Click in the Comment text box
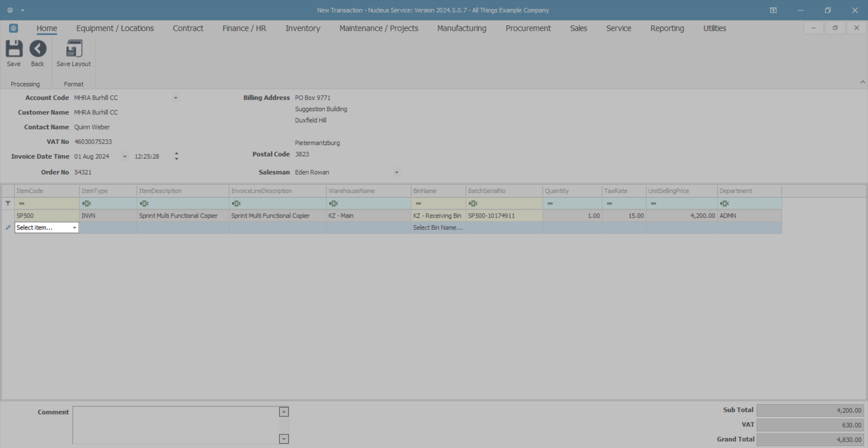This screenshot has width=868, height=448. point(176,425)
